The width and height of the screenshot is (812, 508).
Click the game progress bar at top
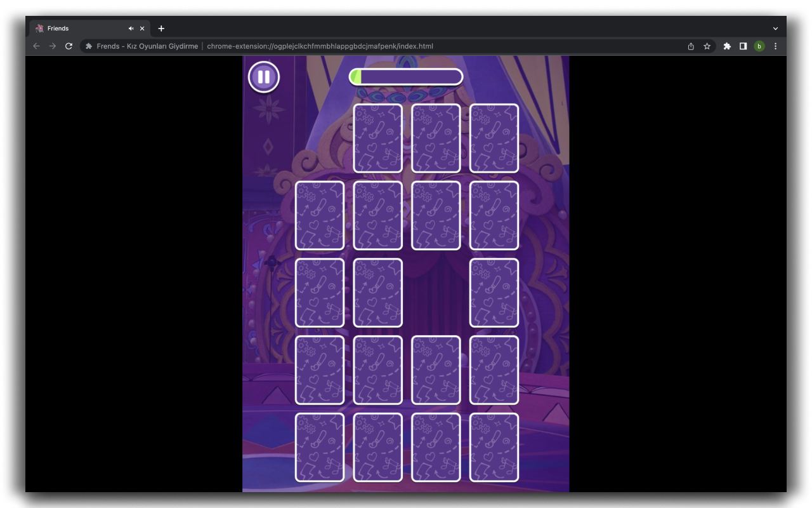(406, 77)
